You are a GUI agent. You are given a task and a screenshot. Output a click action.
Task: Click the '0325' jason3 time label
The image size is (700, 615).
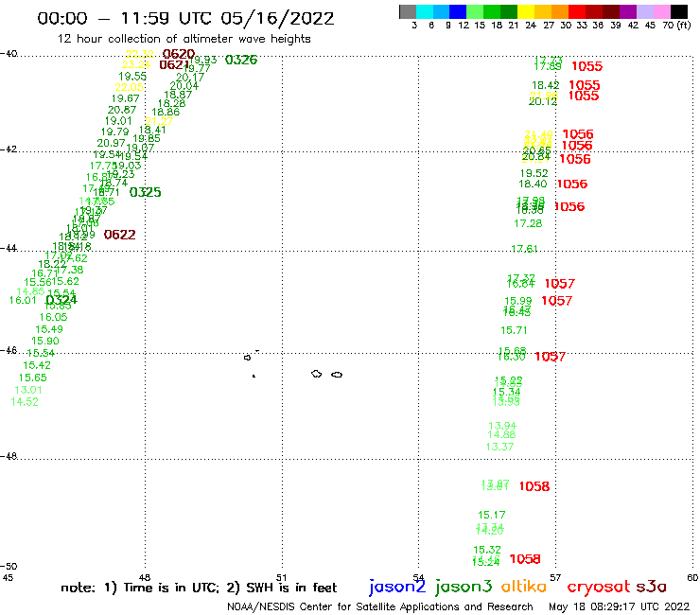click(145, 192)
